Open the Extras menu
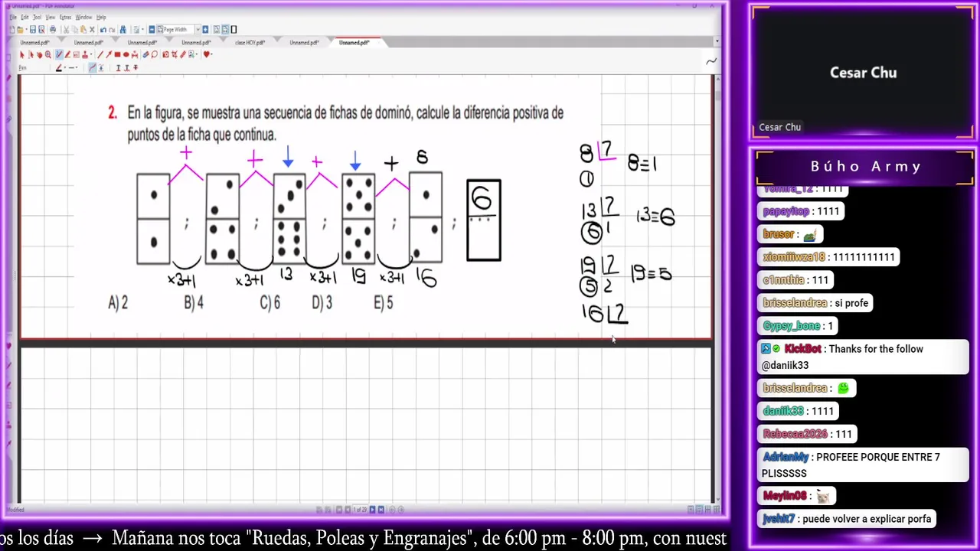This screenshot has height=551, width=980. (65, 17)
